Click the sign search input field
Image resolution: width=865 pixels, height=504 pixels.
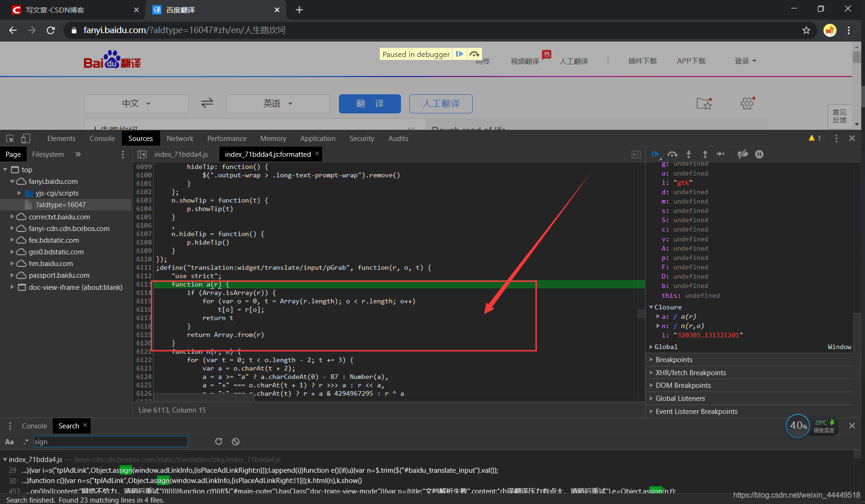111,441
